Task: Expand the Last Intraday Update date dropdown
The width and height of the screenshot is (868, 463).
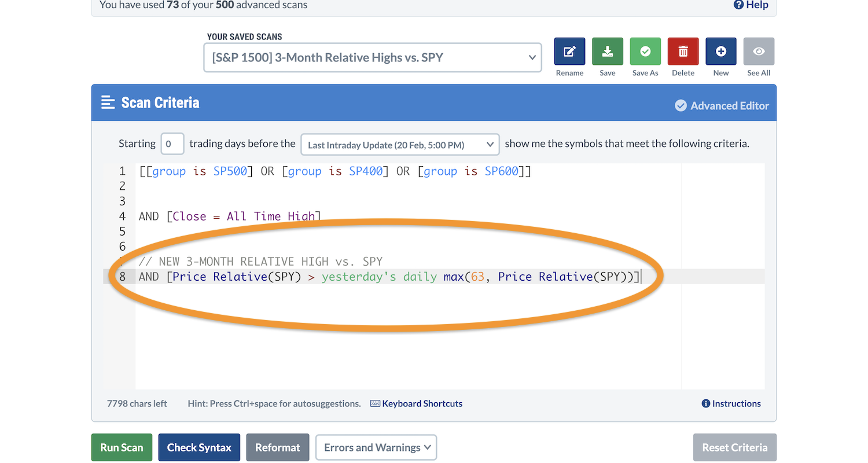Action: tap(400, 145)
